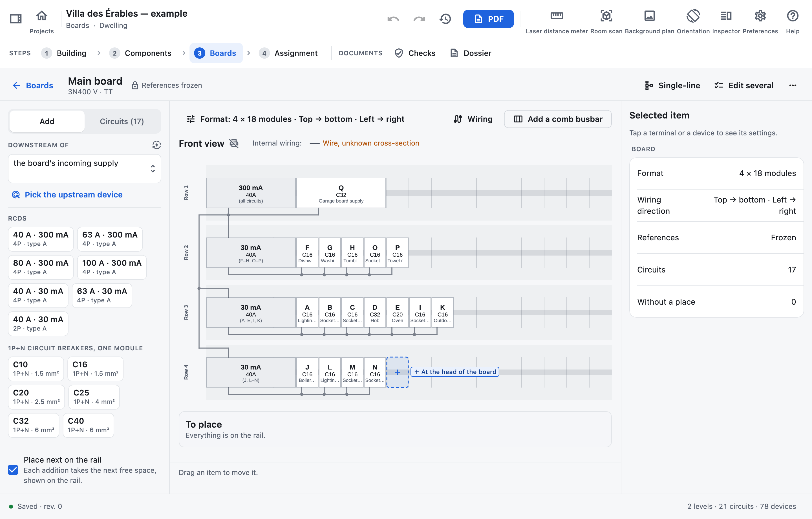Open board format settings sliders icon
This screenshot has width=812, height=519.
[191, 119]
